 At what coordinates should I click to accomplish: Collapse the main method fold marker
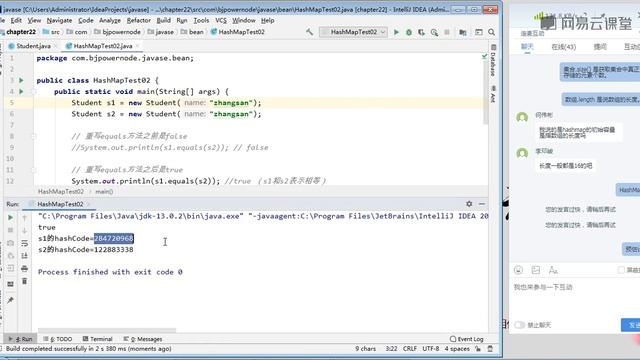pyautogui.click(x=34, y=91)
